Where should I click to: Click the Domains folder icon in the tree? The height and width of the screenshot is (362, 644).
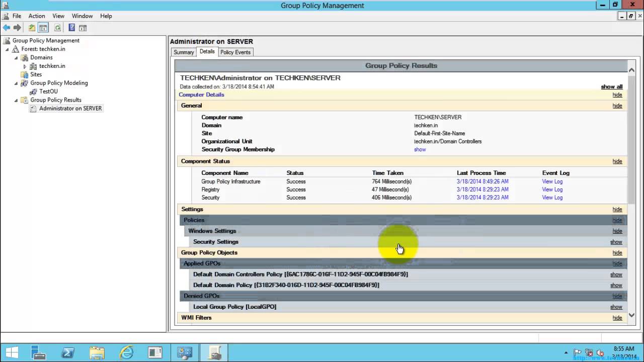(x=25, y=58)
